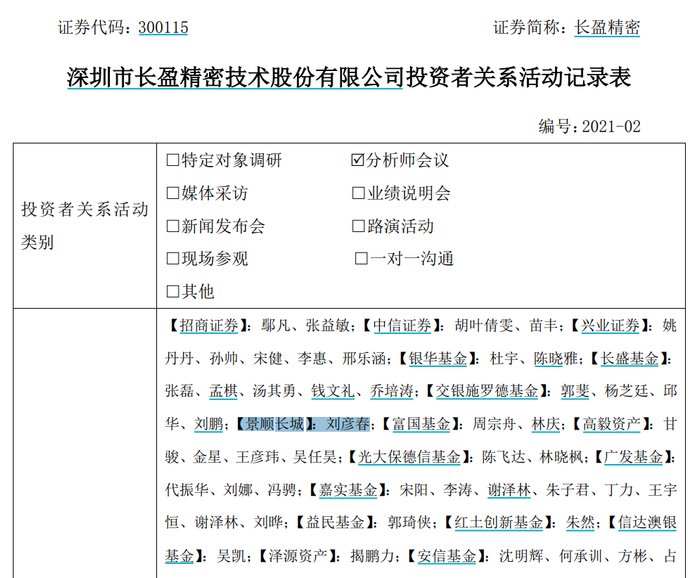Click the 泽源资产 text

click(x=298, y=556)
